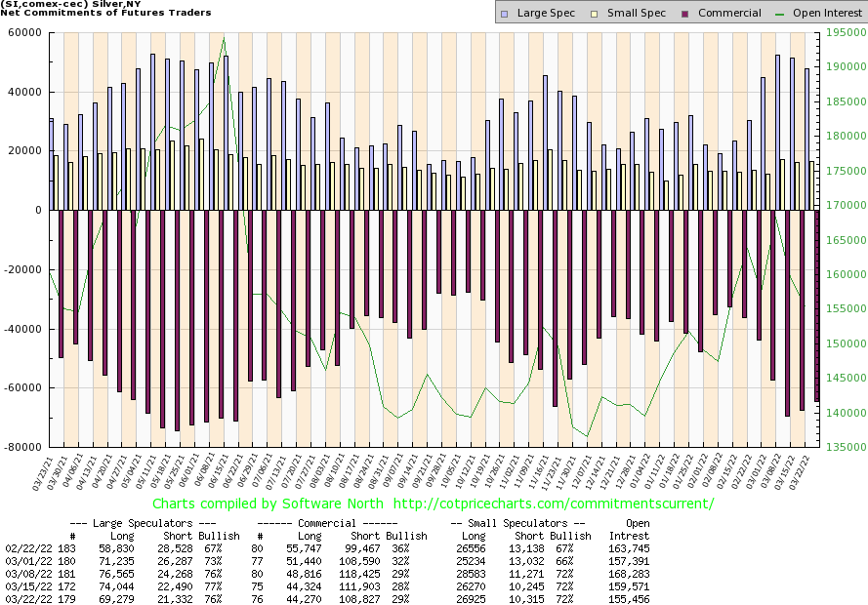Select the Large Spec legend label

(x=543, y=14)
